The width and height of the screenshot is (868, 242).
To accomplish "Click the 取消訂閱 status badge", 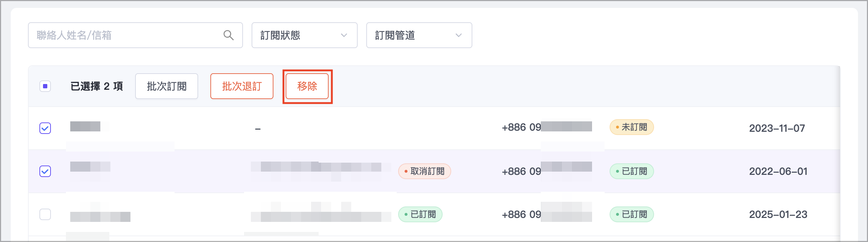I will pyautogui.click(x=424, y=171).
